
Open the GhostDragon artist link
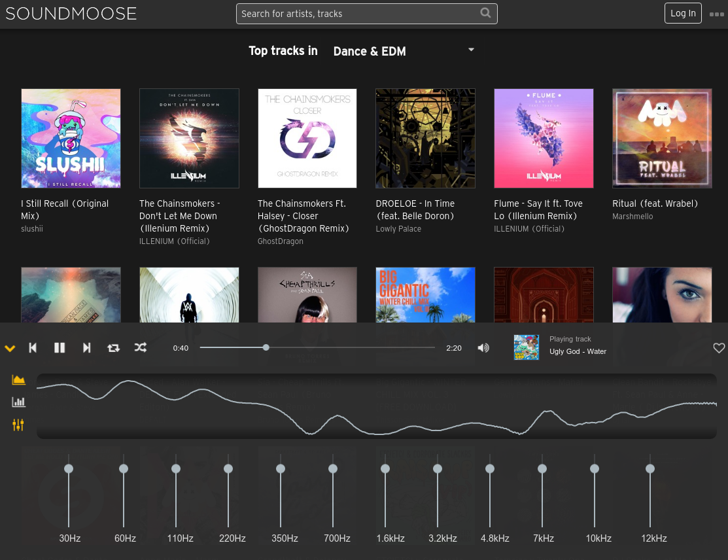click(x=281, y=241)
